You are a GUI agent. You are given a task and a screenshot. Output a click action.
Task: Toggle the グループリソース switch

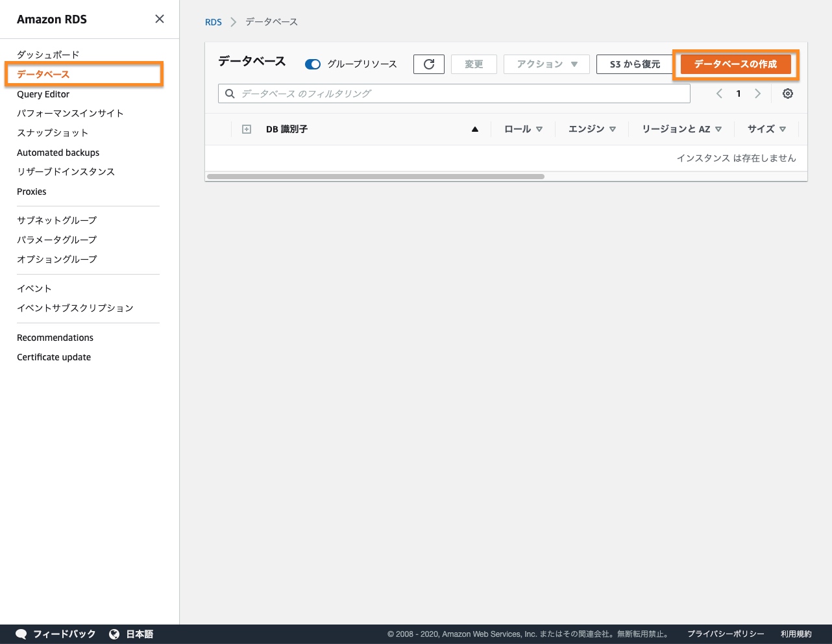[313, 64]
